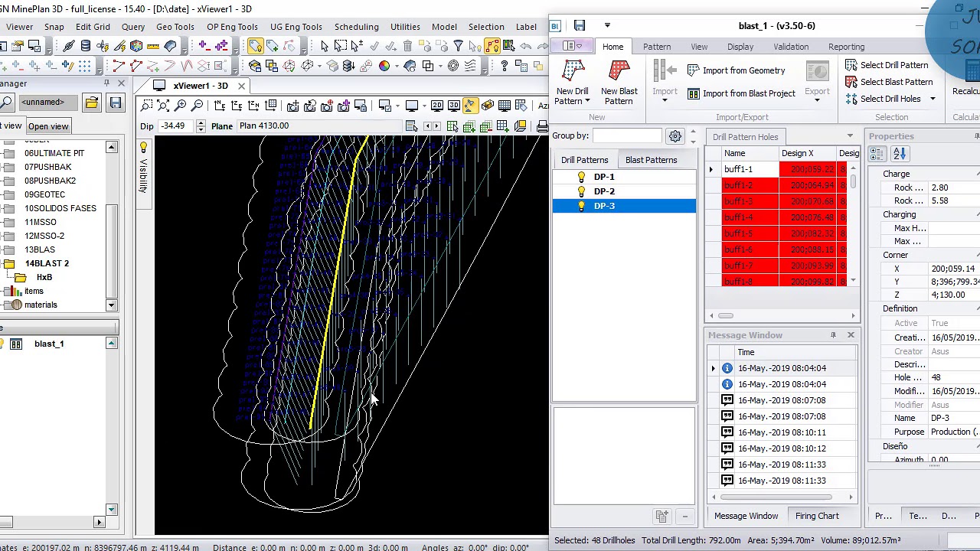Viewport: 980px width, 551px height.
Task: Toggle DP-2 visibility light bulb
Action: tap(581, 191)
